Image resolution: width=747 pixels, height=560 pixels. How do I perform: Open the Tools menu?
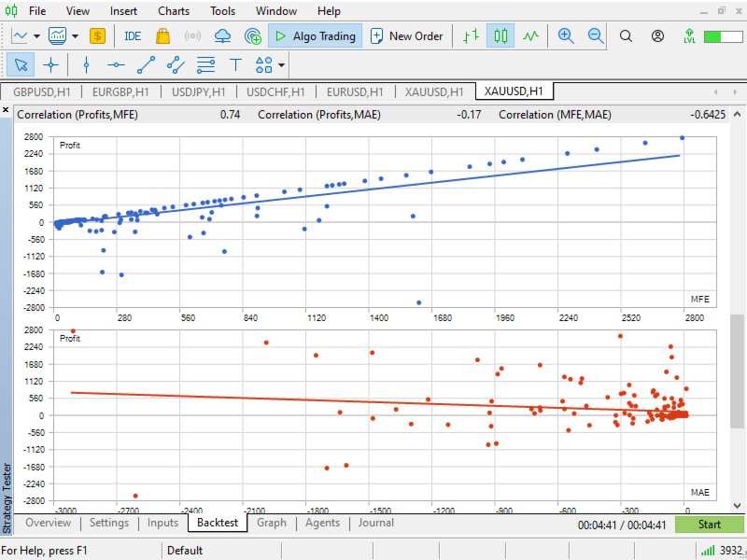click(x=223, y=11)
